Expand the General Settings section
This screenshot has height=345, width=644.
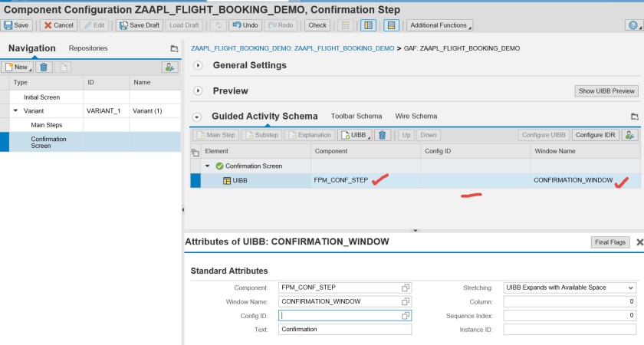[x=198, y=65]
